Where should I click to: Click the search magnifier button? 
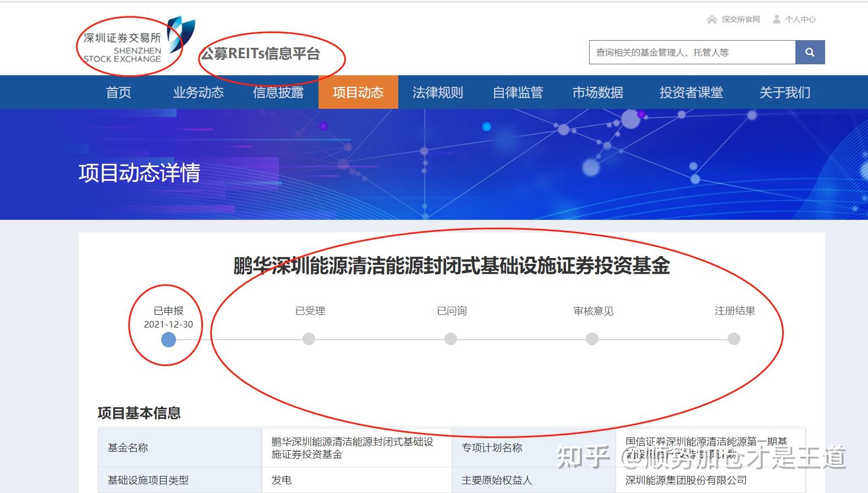[x=810, y=52]
